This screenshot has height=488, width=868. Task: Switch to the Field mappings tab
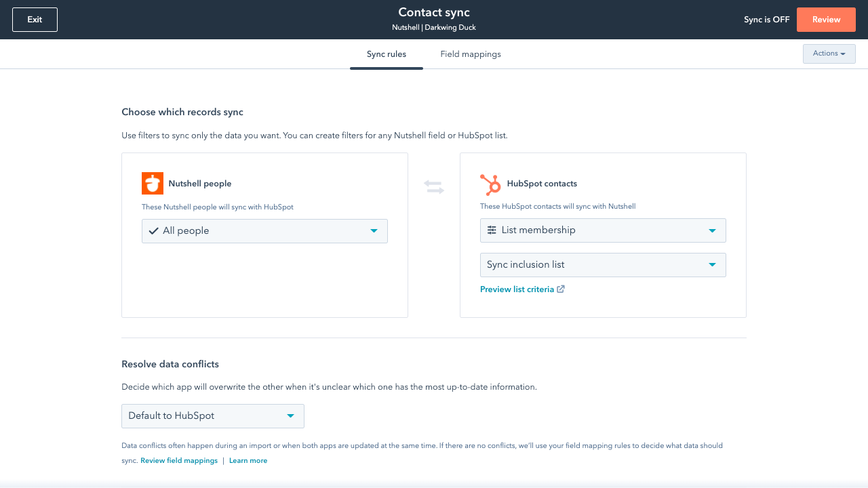tap(470, 54)
